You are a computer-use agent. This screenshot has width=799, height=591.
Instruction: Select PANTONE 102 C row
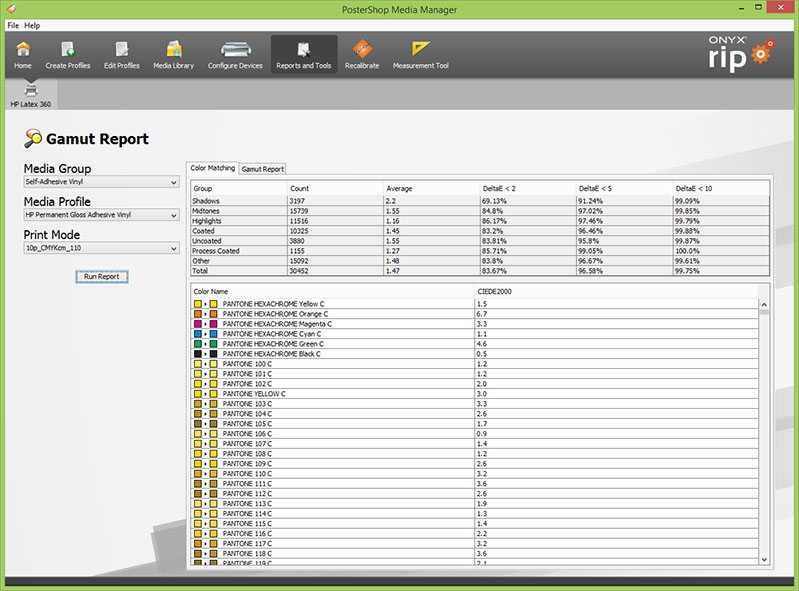pyautogui.click(x=475, y=384)
